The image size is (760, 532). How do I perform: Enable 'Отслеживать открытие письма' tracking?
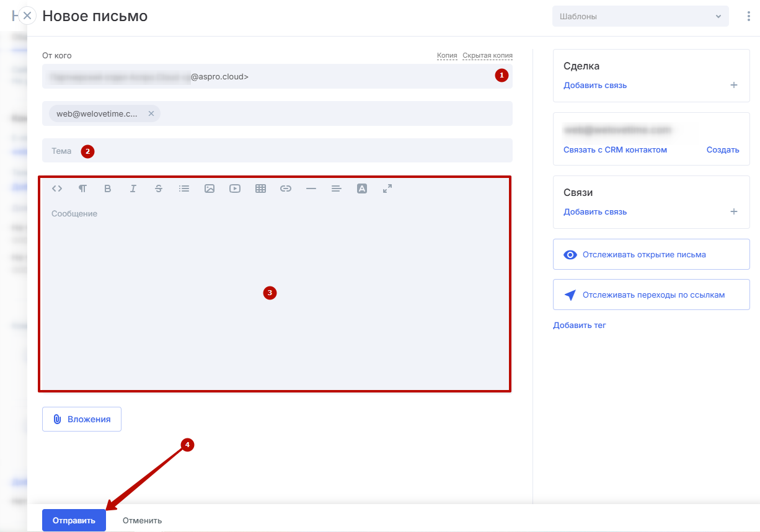tap(651, 254)
